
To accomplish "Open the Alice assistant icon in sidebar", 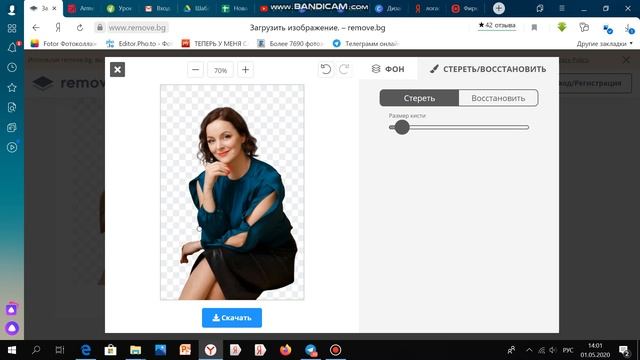I will pyautogui.click(x=12, y=328).
